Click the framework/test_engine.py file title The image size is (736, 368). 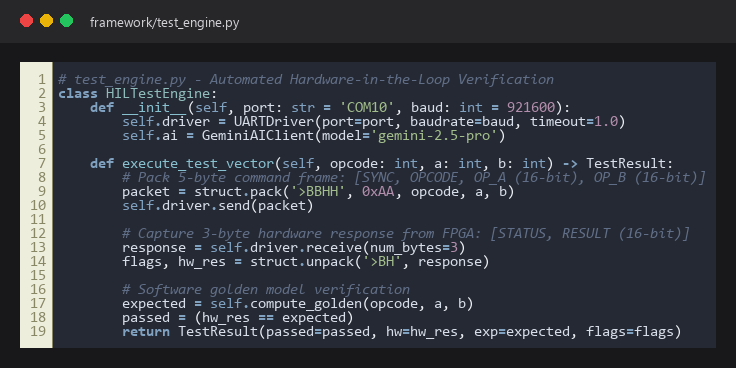point(164,23)
